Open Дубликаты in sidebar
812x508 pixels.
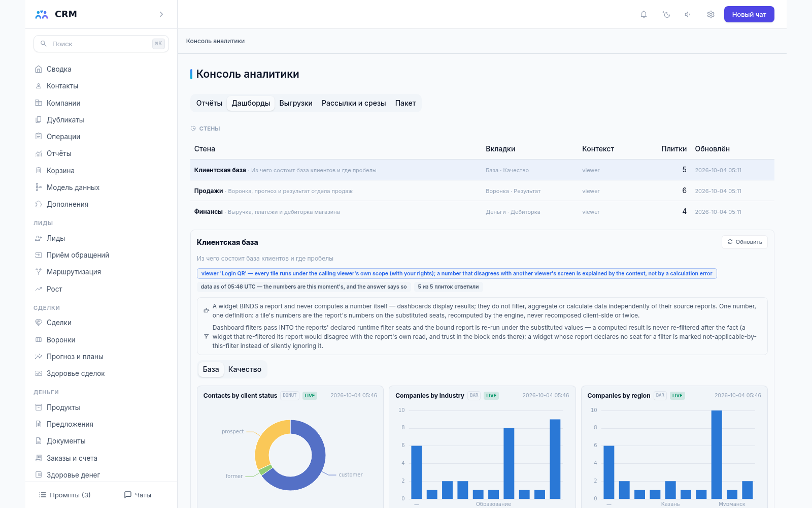(x=101, y=120)
